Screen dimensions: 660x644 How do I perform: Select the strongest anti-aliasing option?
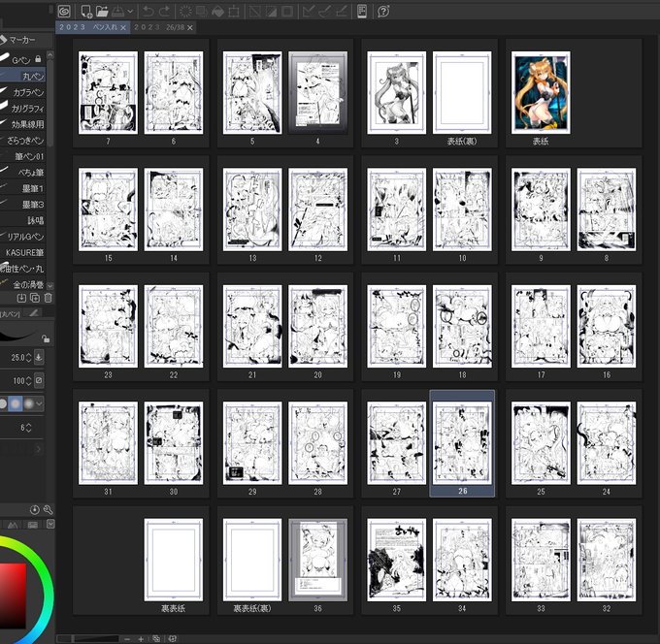point(28,403)
